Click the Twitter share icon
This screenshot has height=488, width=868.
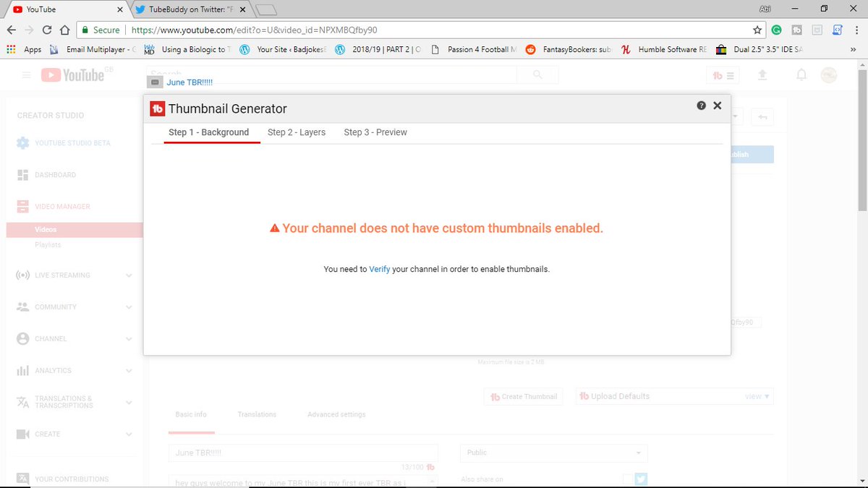coord(641,479)
